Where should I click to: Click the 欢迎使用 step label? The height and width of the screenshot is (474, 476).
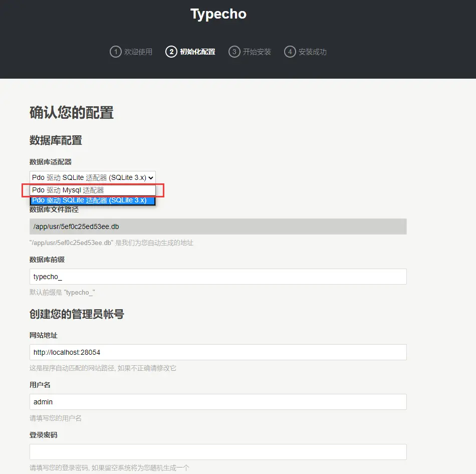(138, 52)
